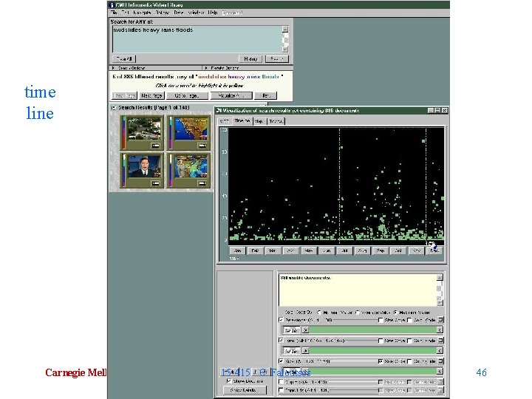The image size is (532, 399).
Task: Enable Color Code in the Relevance row
Action: [x=410, y=320]
